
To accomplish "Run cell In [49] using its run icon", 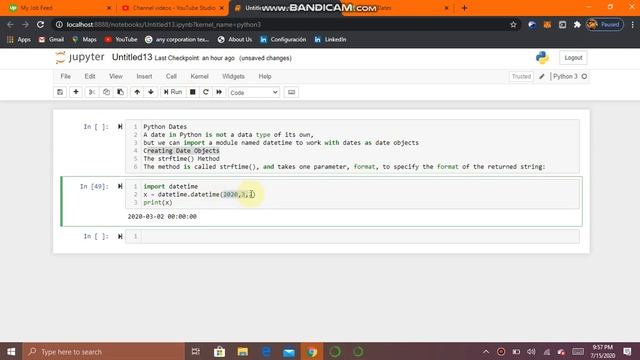I will [x=120, y=186].
